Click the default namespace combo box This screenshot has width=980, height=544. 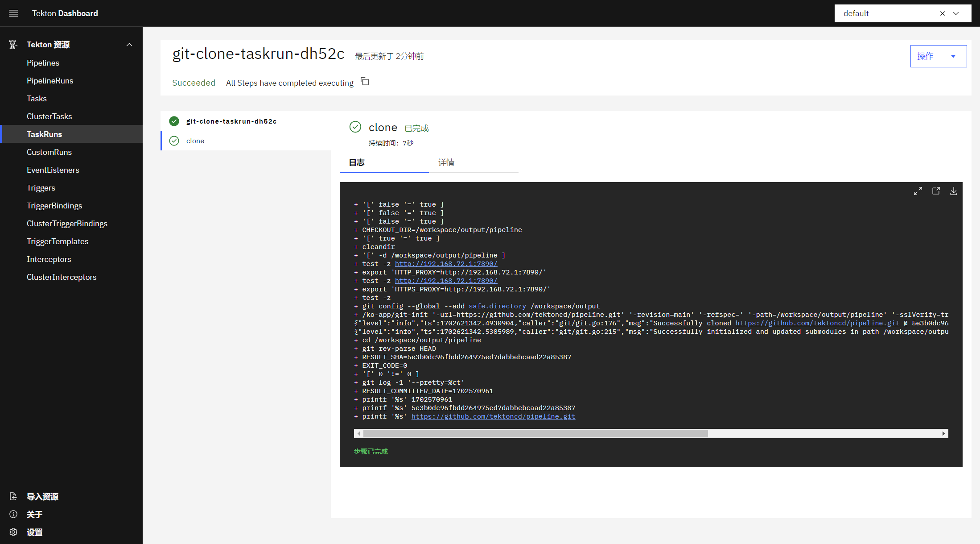(902, 13)
